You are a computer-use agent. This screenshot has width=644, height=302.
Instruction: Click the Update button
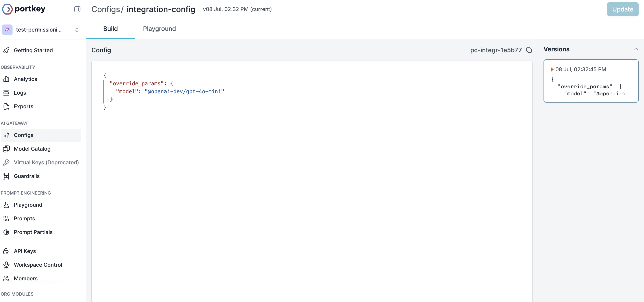622,9
